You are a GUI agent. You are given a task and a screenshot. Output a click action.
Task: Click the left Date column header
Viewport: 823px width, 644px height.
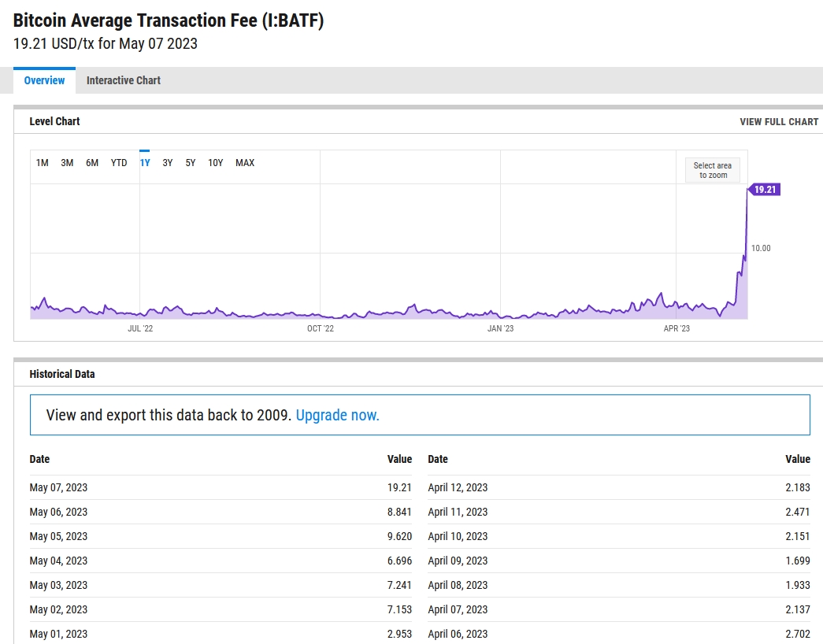click(39, 459)
